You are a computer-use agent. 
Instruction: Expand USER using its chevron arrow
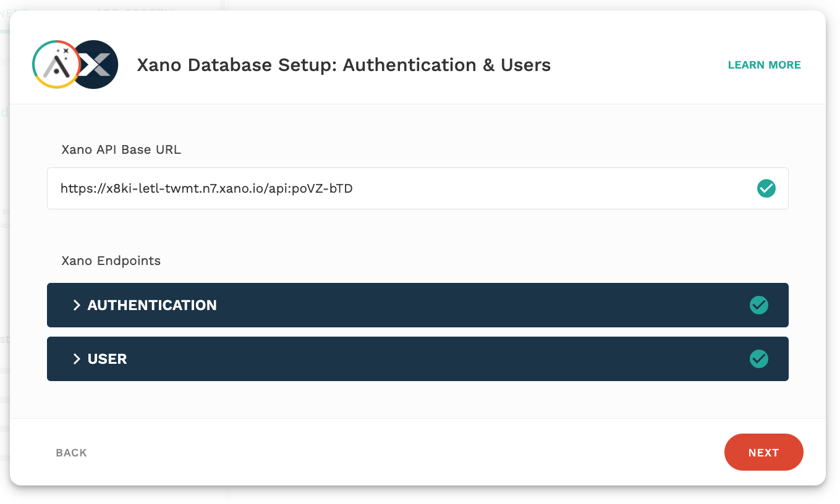click(77, 359)
